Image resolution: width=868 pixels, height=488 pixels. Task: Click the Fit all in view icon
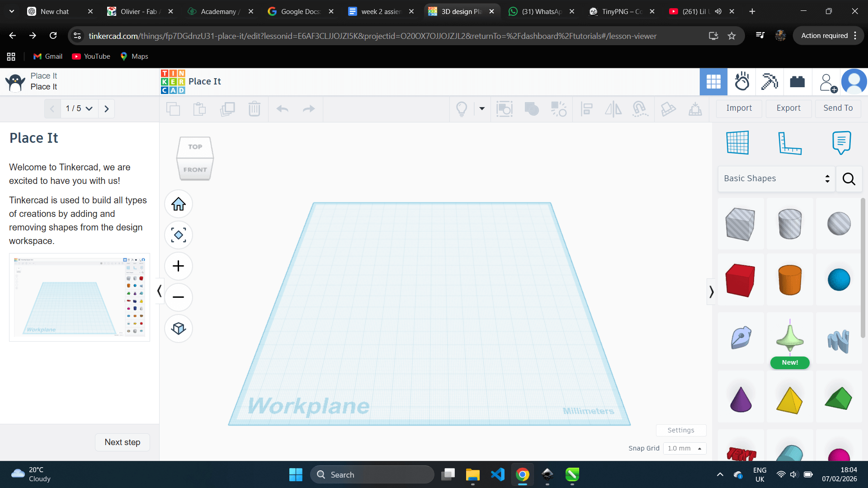(179, 235)
